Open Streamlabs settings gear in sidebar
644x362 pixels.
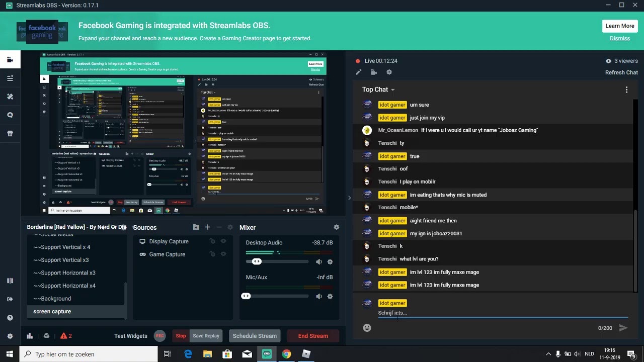[10, 336]
